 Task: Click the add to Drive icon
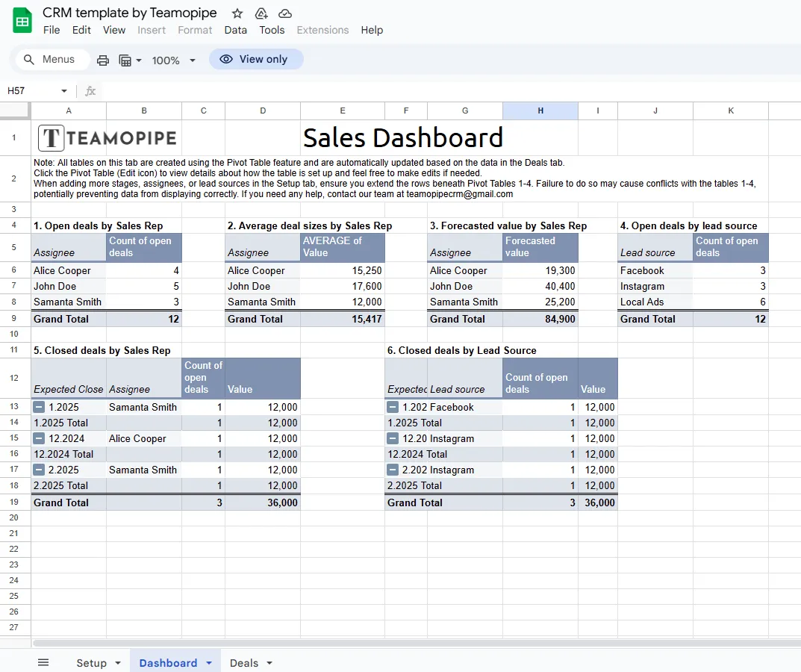261,13
